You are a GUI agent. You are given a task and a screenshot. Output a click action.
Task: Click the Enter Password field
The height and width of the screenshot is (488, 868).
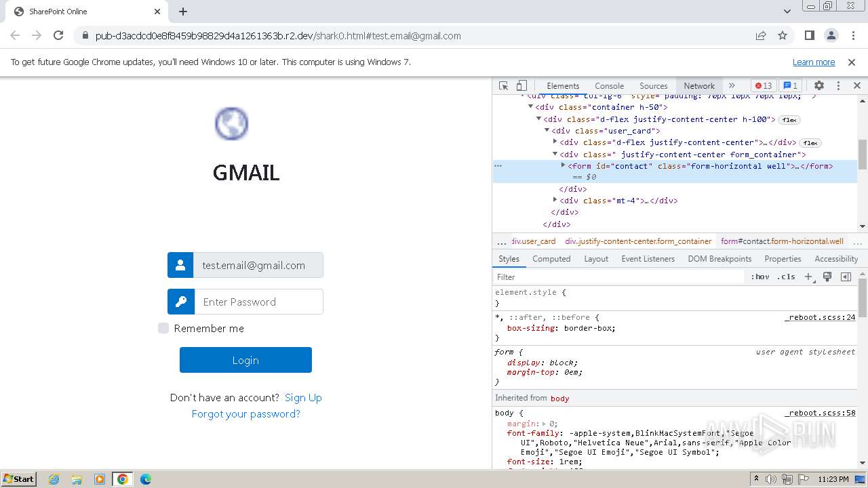pos(258,302)
